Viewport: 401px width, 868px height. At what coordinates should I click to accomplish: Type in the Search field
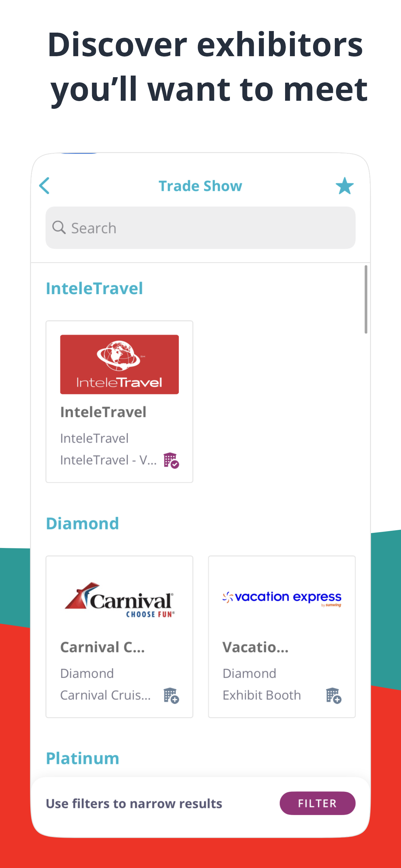pos(209,228)
